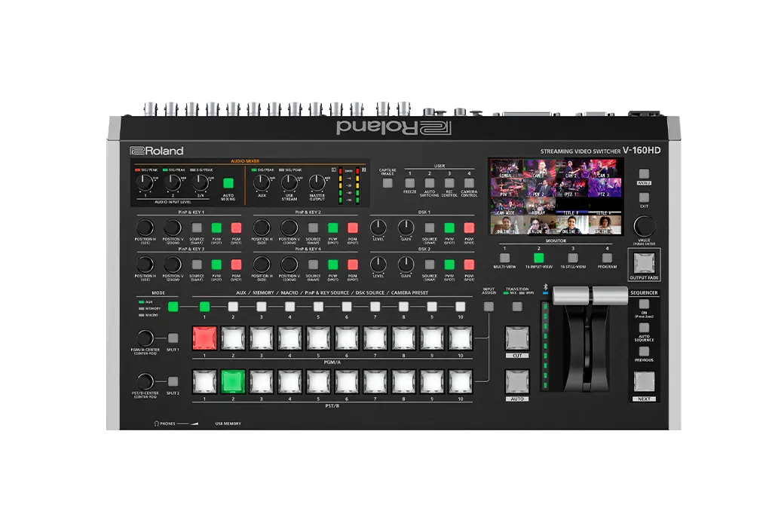The image size is (772, 532).
Task: Select PST/B cross-point button 8
Action: tap(404, 381)
